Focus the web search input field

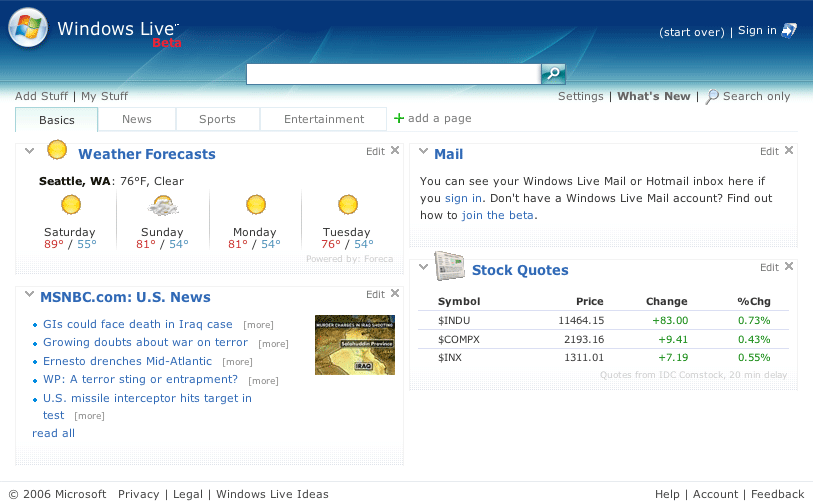coord(394,74)
